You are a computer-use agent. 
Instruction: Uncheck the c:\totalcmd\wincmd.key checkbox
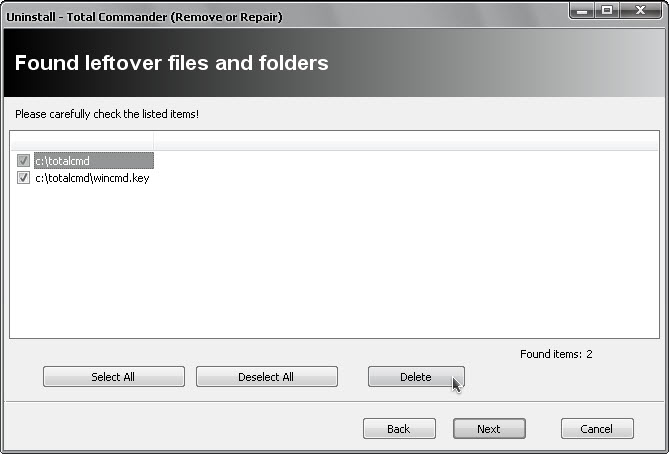pos(23,178)
